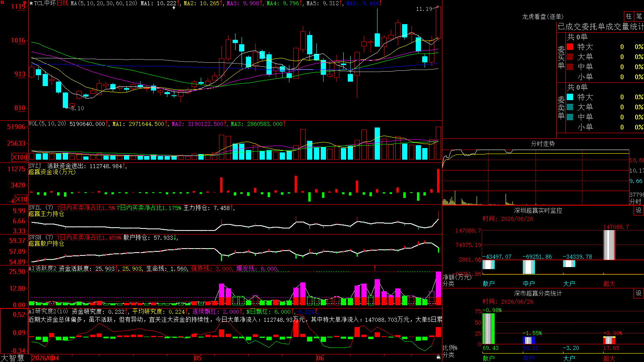Click the 69.43 散户 ratio value

[x=490, y=348]
